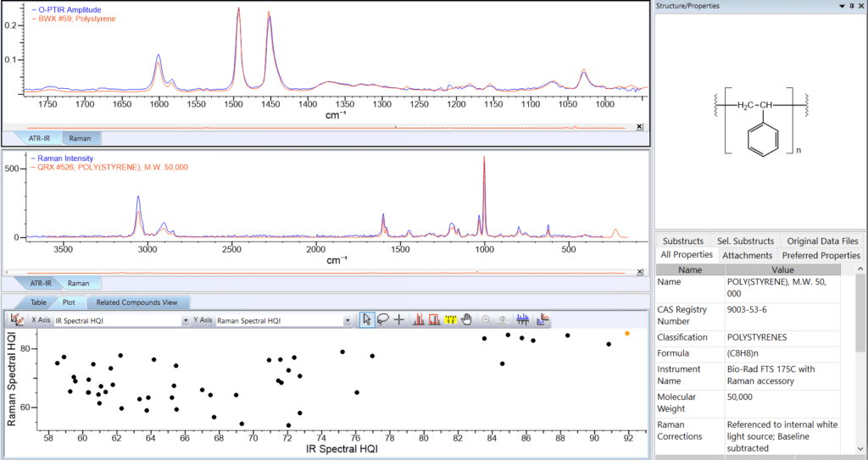Image resolution: width=868 pixels, height=460 pixels.
Task: Open the X Axis dropdown list
Action: click(186, 320)
